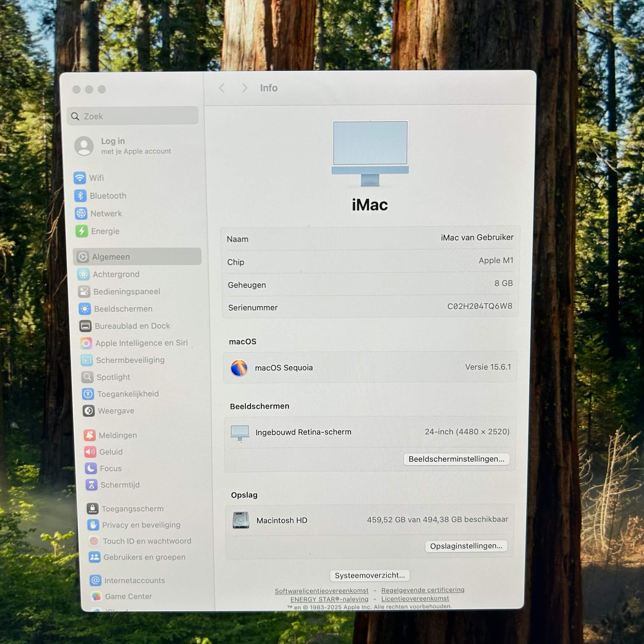Viewport: 644px width, 644px height.
Task: Open Schermbeveiliging icon
Action: (x=87, y=360)
